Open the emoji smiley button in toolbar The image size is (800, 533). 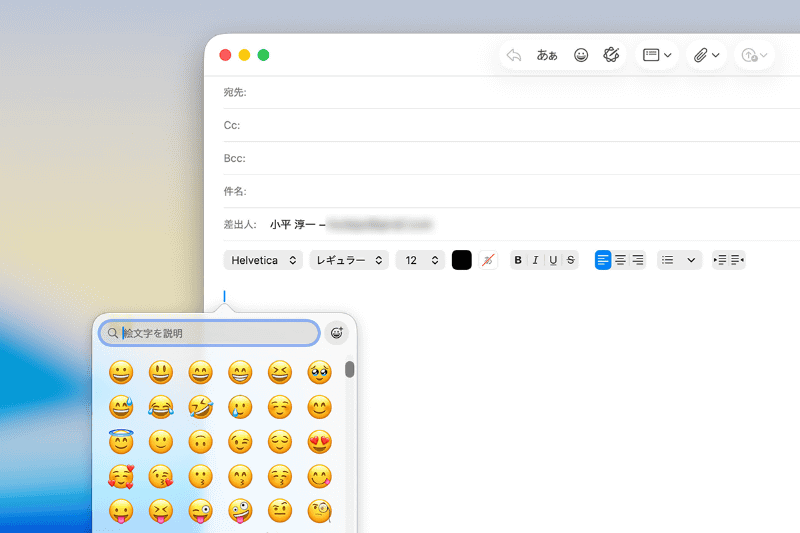pos(581,55)
